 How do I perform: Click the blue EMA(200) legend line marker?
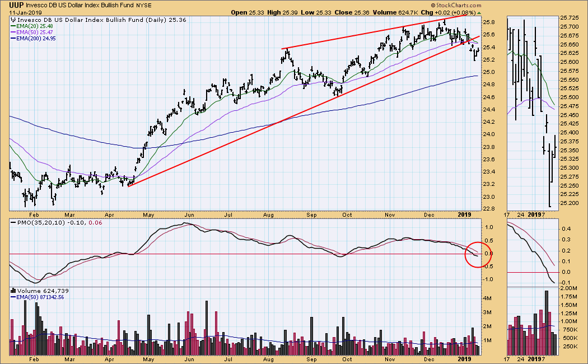click(x=13, y=38)
